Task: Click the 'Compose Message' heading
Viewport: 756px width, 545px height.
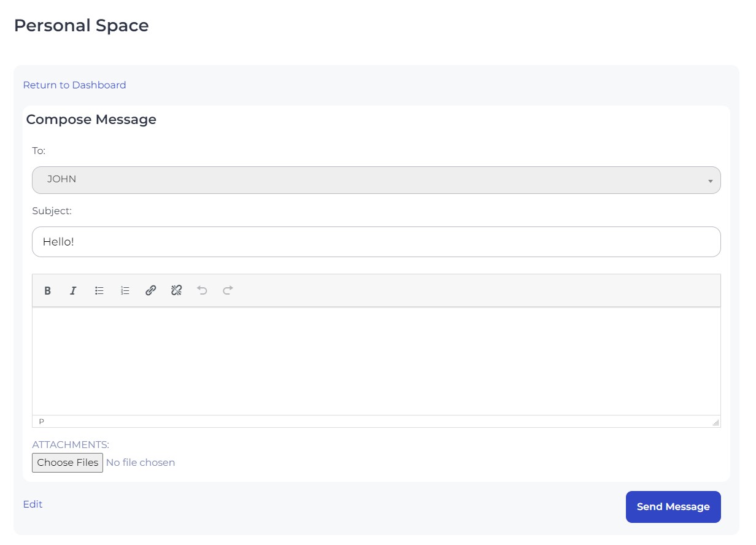Action: [91, 120]
